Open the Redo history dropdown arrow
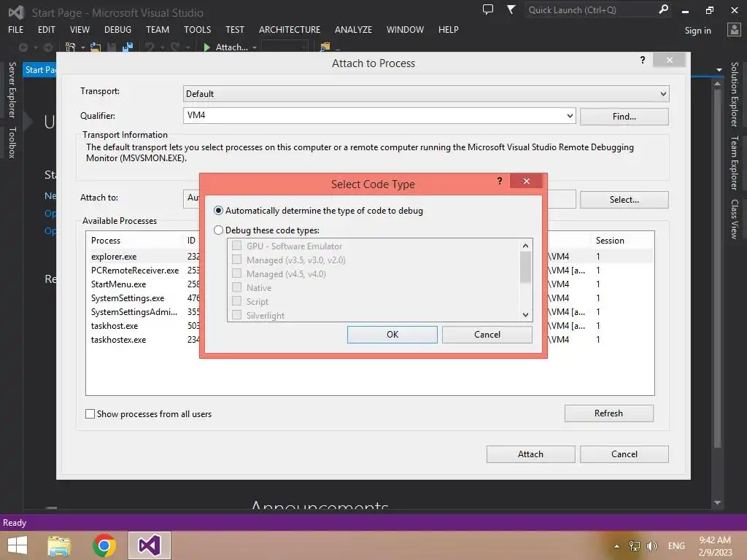The height and width of the screenshot is (560, 747). pos(187,47)
